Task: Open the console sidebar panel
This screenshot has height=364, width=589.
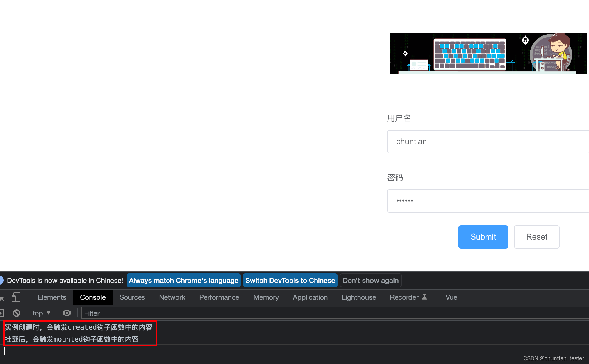Action: pyautogui.click(x=1, y=313)
